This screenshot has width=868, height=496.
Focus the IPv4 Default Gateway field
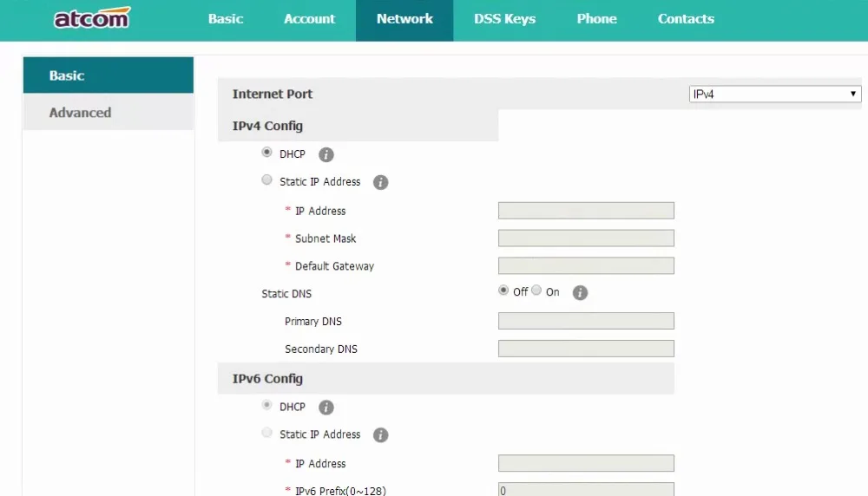tap(586, 266)
